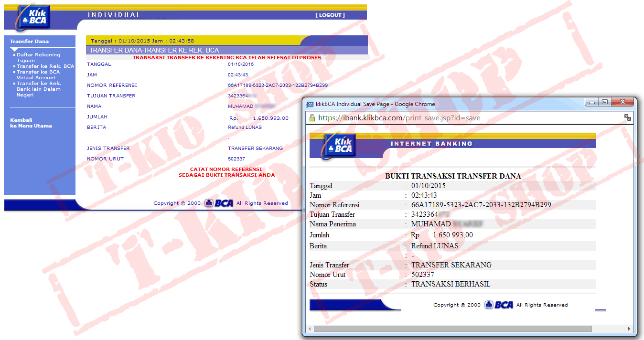Viewport: 644px width, 340px height.
Task: Click the page favicon in the popup title bar
Action: (x=310, y=104)
